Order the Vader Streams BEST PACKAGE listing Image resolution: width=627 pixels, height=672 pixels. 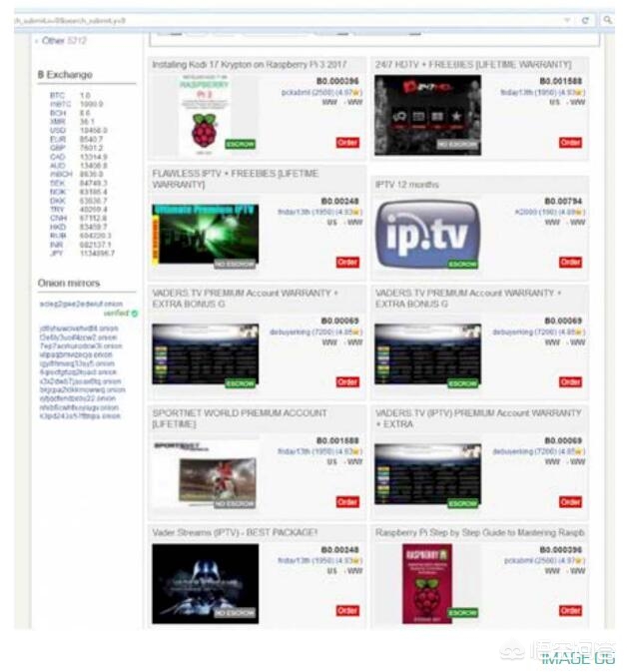(347, 610)
